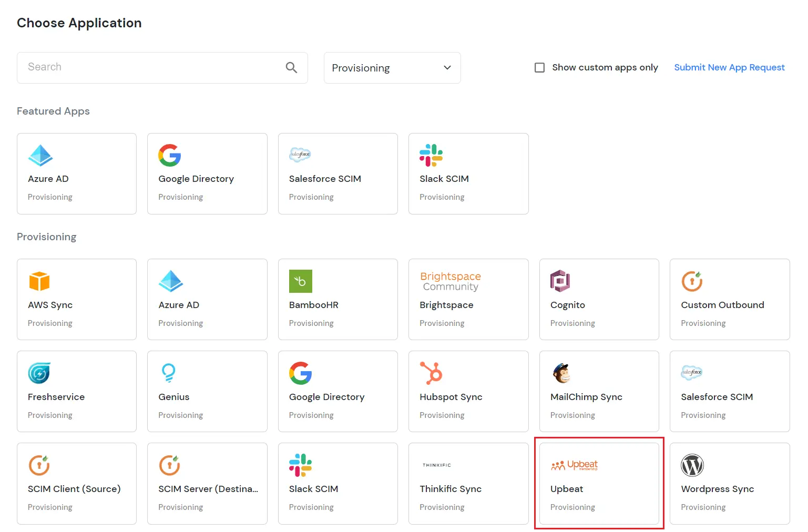808x532 pixels.
Task: Click the SCIM Client (Source) title
Action: click(74, 489)
